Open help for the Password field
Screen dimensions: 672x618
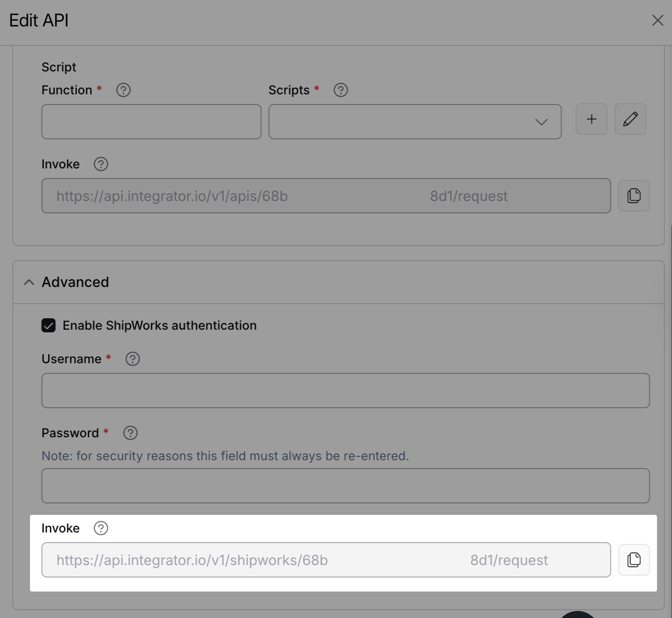click(131, 433)
